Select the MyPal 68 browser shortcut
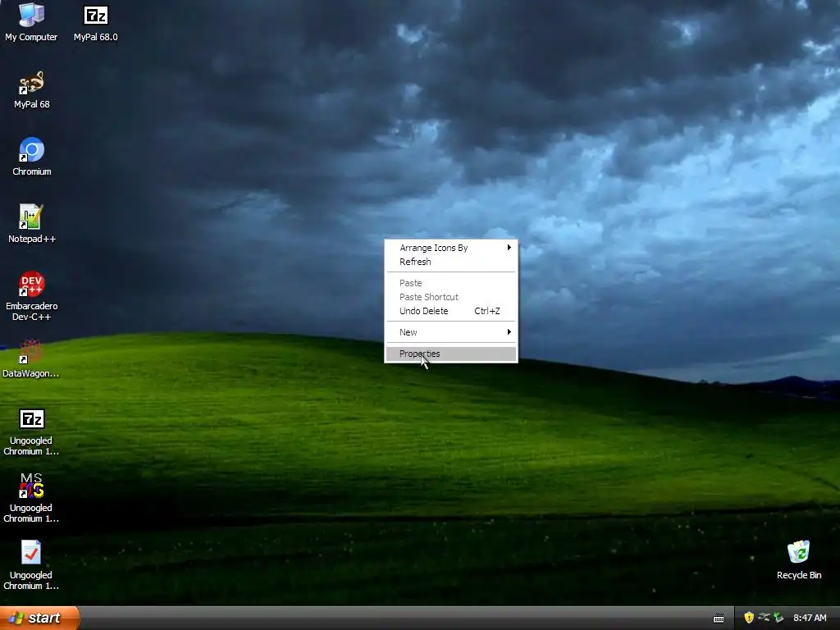Screen dimensions: 840x630 point(32,90)
